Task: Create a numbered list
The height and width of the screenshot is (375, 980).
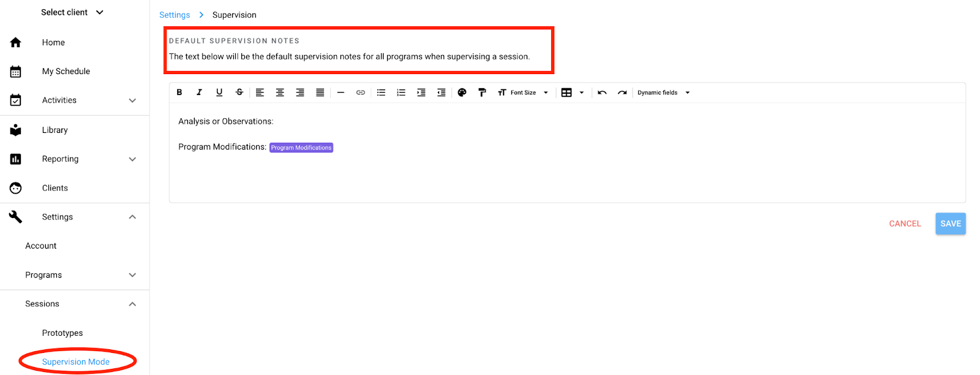Action: coord(401,93)
